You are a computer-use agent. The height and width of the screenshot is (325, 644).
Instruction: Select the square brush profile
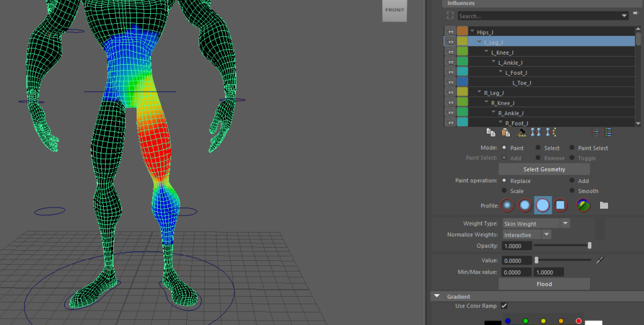point(560,206)
